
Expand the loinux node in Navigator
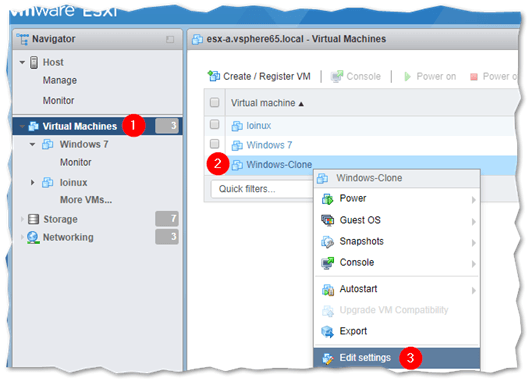point(32,183)
